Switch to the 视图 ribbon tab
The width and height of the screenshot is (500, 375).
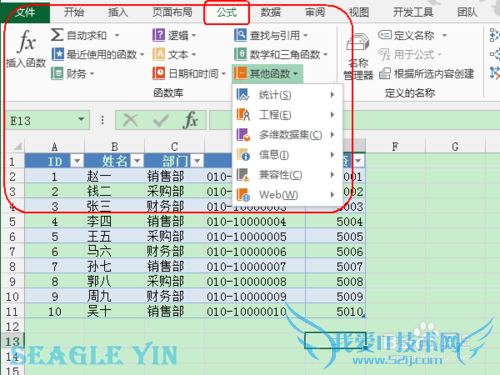tap(359, 12)
